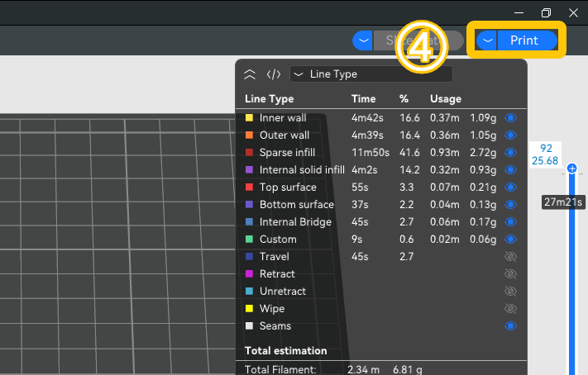Show Travel moves with eye icon
The height and width of the screenshot is (375, 588).
pos(511,257)
